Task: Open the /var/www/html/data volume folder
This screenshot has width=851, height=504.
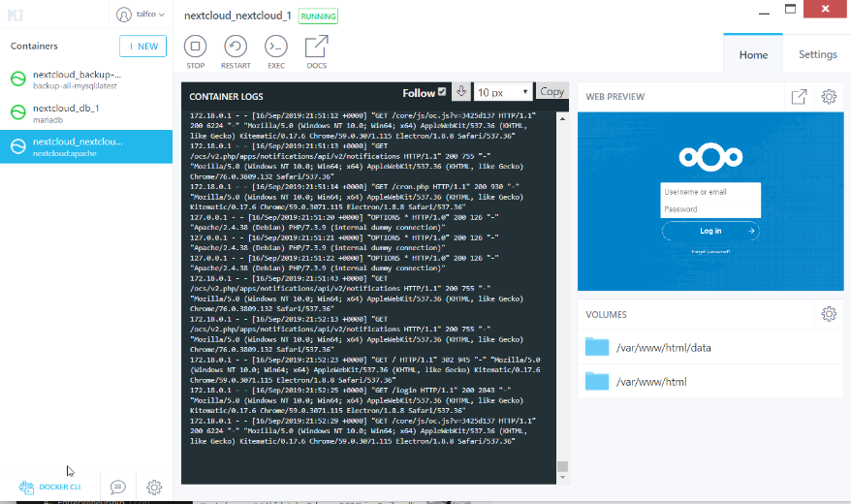Action: (597, 347)
